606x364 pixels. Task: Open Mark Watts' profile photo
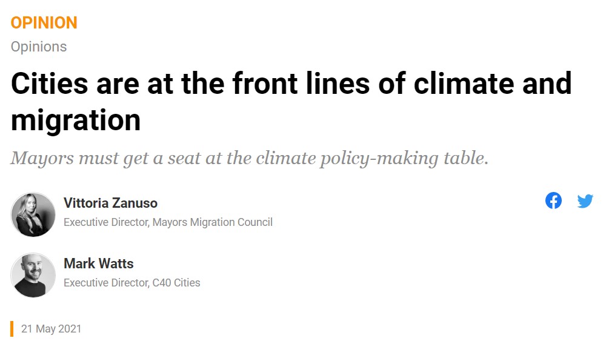33,275
